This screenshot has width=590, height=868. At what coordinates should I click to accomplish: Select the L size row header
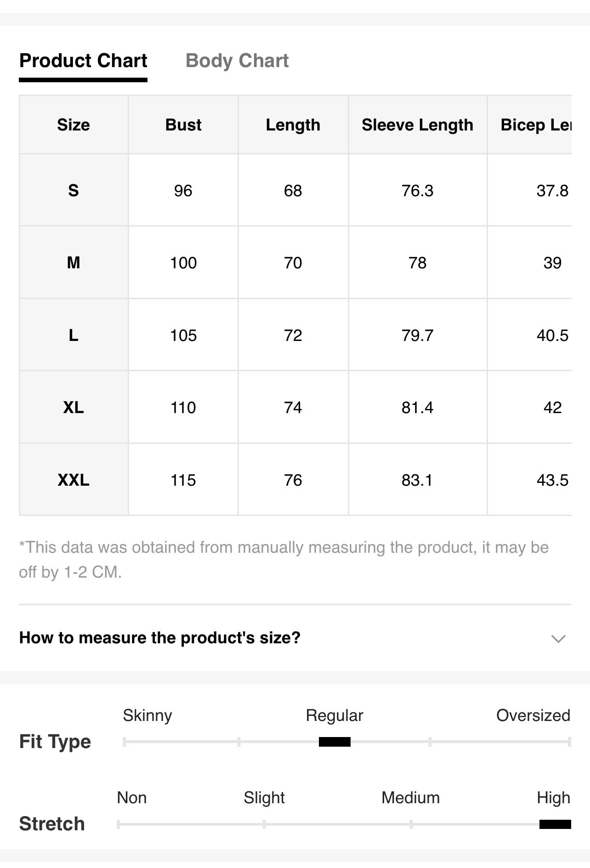[74, 335]
